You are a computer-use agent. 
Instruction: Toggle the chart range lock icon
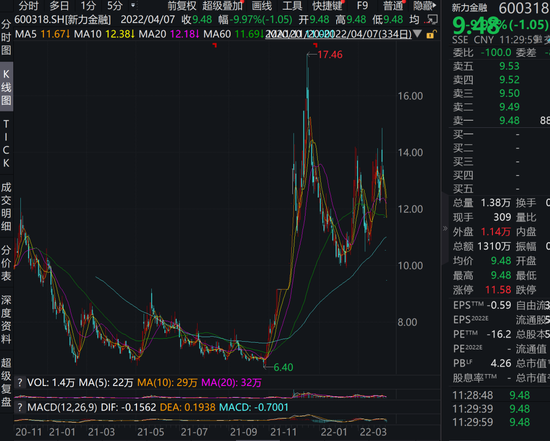431,34
